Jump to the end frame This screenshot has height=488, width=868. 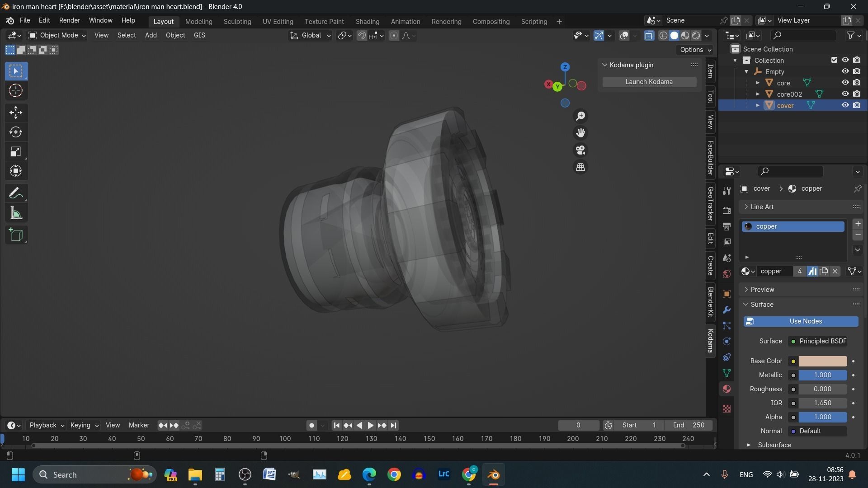(x=393, y=426)
